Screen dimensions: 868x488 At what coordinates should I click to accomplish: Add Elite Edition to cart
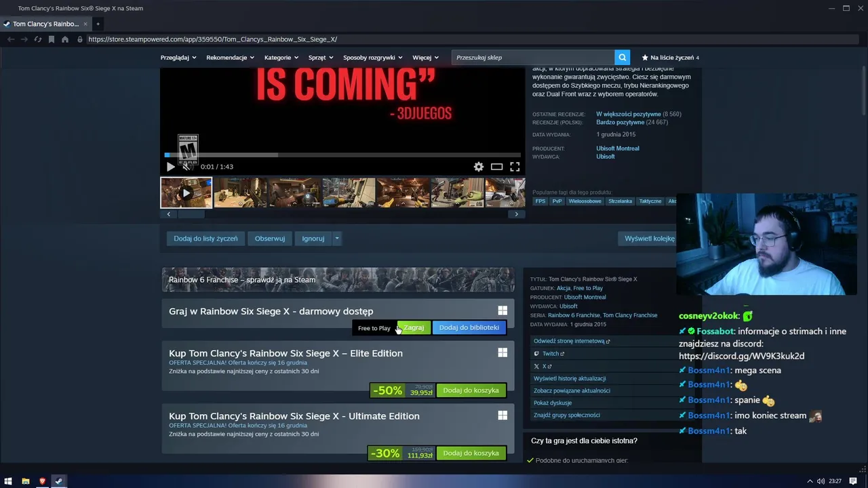pyautogui.click(x=471, y=390)
